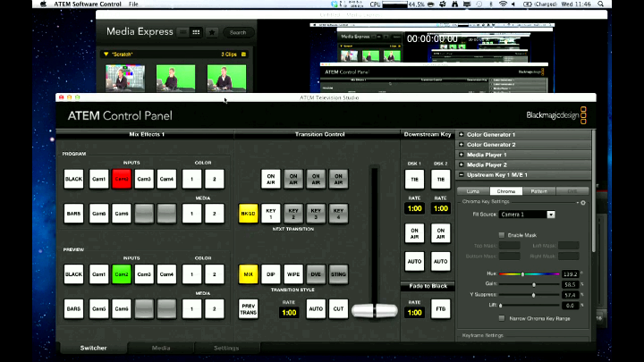This screenshot has height=362, width=644.
Task: Click the PREV TRANS button
Action: point(248,308)
